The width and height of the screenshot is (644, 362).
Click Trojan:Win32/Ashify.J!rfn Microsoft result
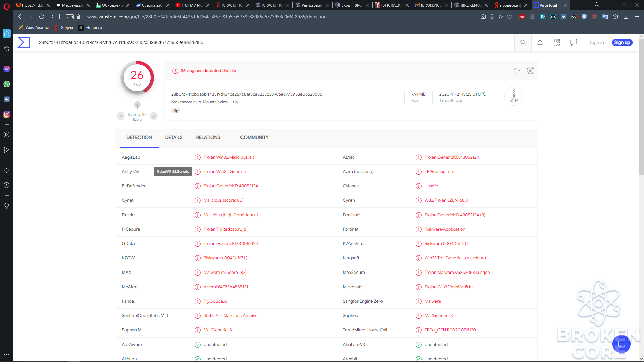click(448, 287)
